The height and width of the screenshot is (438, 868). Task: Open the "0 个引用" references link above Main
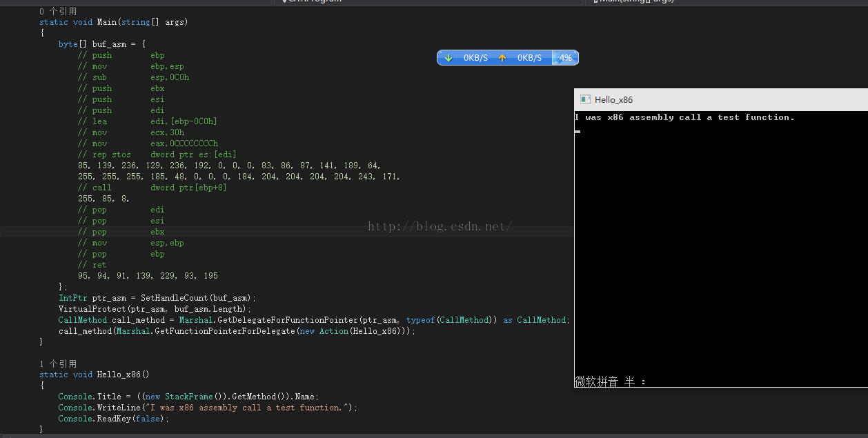[58, 11]
